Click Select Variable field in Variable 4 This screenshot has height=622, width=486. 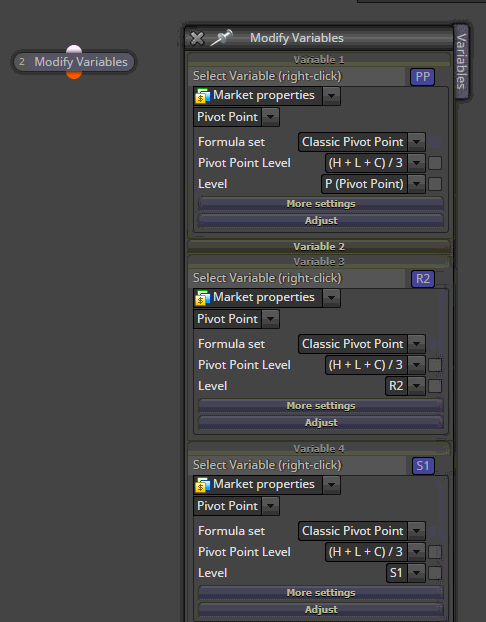point(298,465)
